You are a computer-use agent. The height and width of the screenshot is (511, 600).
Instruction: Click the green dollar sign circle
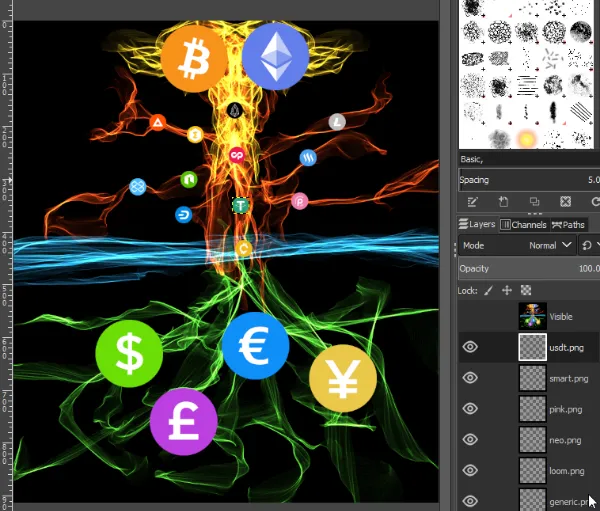(129, 354)
